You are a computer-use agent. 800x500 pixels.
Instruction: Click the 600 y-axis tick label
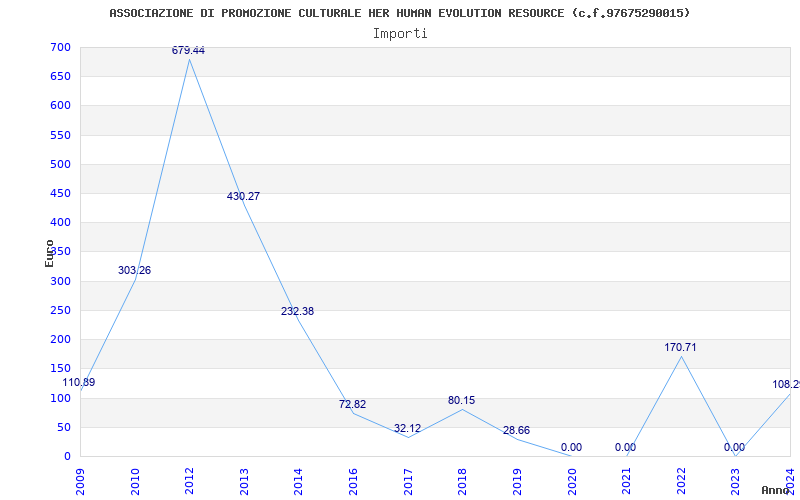60,106
